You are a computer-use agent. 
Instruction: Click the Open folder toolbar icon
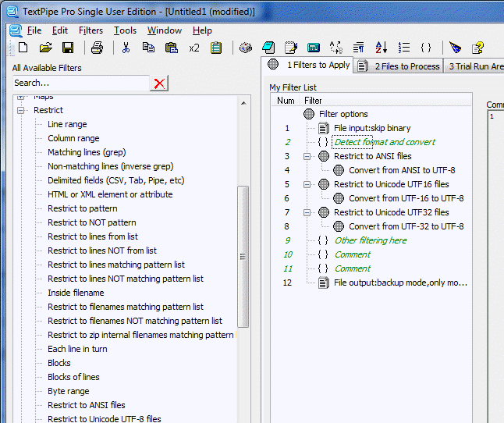pyautogui.click(x=45, y=48)
